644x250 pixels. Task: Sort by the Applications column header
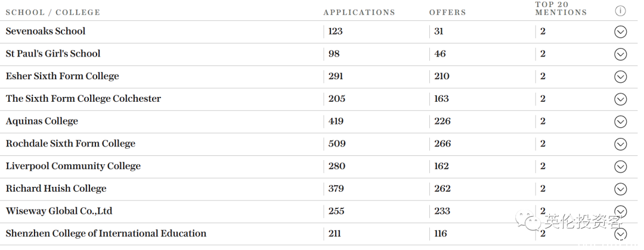click(x=359, y=12)
